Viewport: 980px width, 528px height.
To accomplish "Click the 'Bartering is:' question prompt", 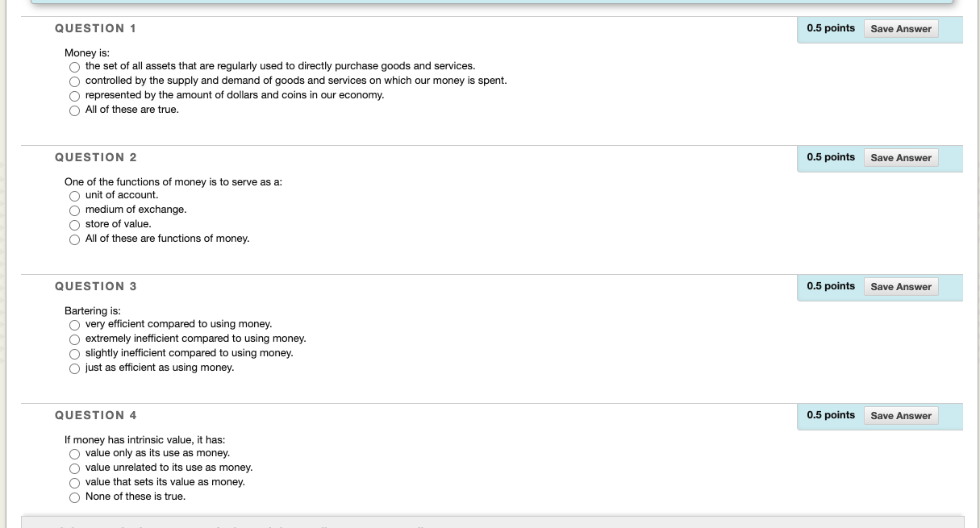I will pos(93,310).
